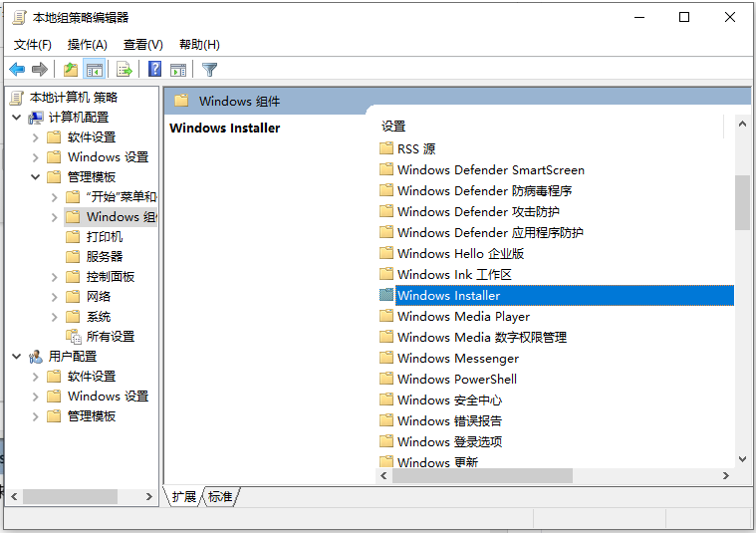Click the tree pane scroll right arrow
The width and height of the screenshot is (756, 533).
149,496
